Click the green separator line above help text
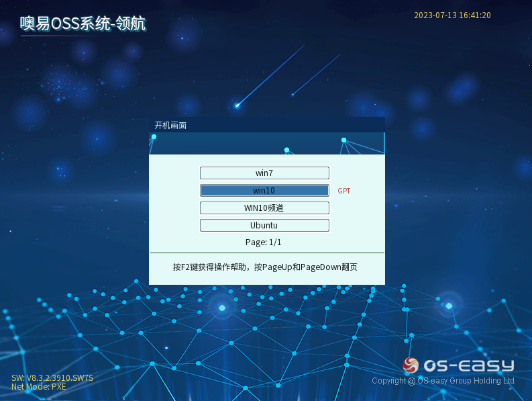Image resolution: width=532 pixels, height=401 pixels. (x=266, y=253)
